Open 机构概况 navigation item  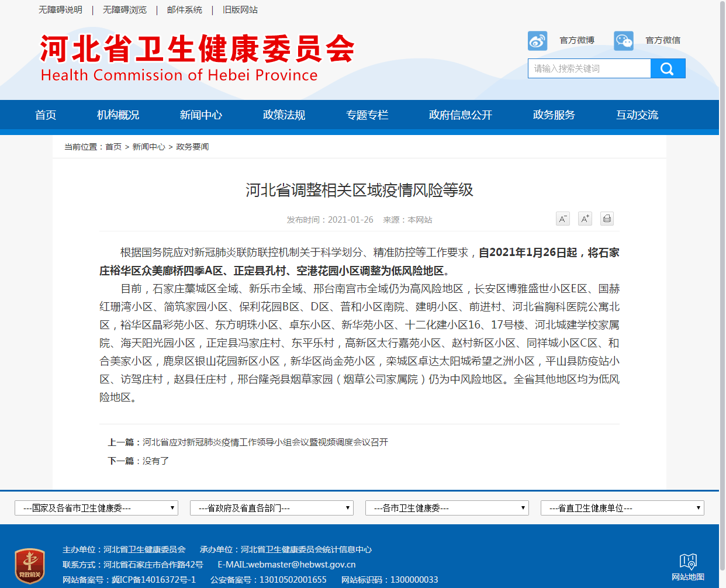[x=118, y=115]
